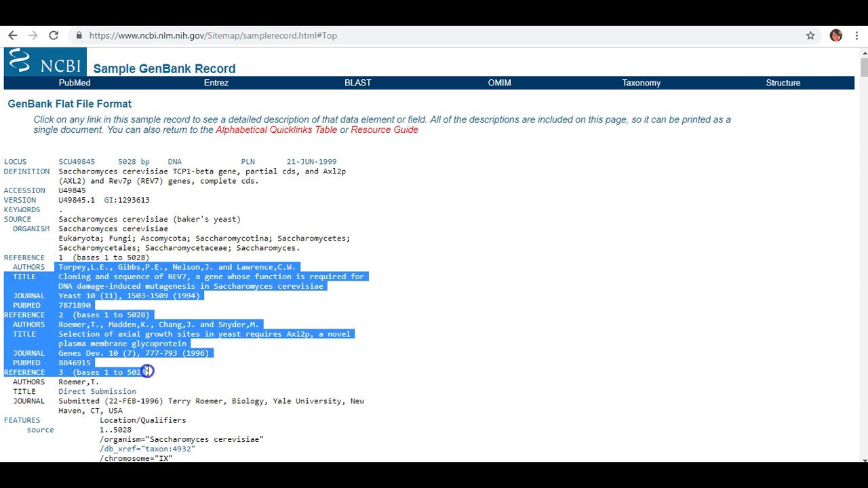Open the Alphabetical Quicklinks Table link

276,129
